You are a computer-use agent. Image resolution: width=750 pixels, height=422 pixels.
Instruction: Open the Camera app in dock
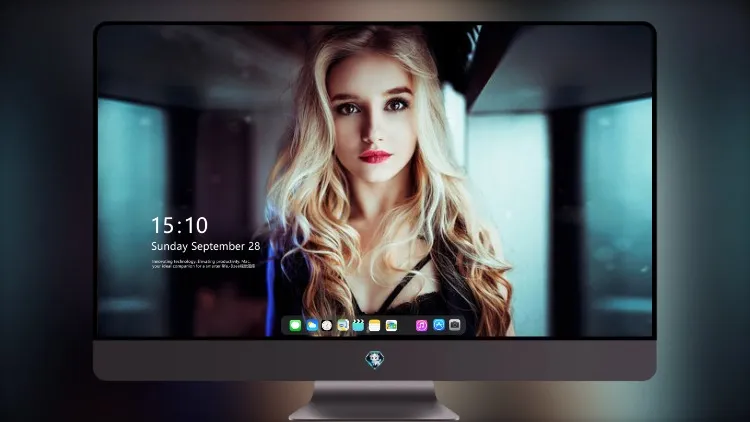[455, 325]
